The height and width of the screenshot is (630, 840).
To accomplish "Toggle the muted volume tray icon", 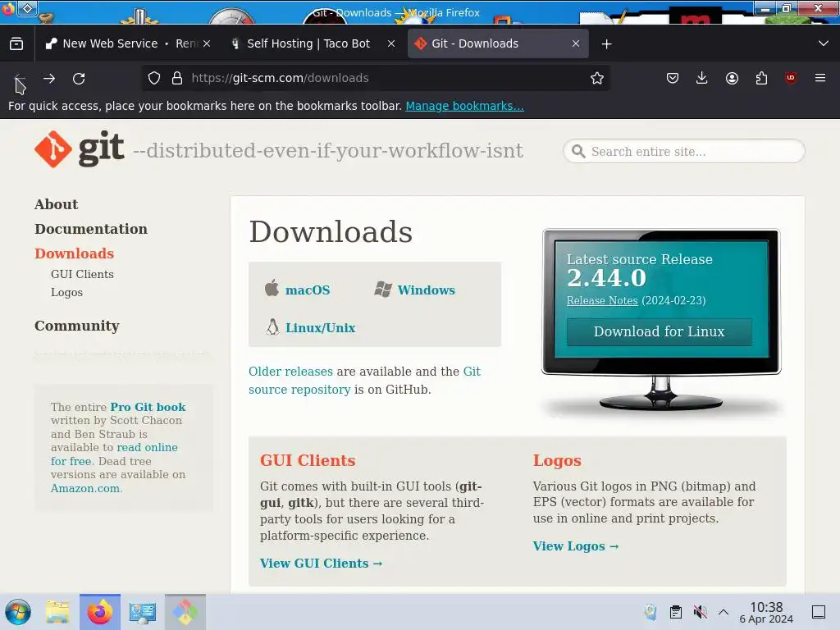I will pyautogui.click(x=701, y=612).
